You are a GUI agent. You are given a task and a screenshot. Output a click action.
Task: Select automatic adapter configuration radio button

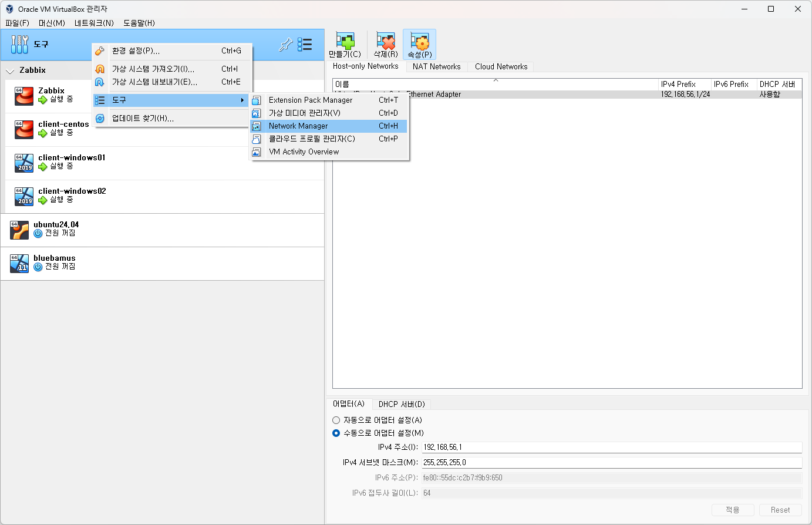click(x=336, y=420)
